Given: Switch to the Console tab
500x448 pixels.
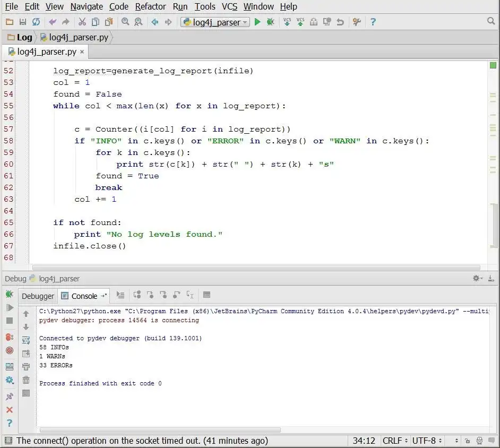Looking at the screenshot, I should (83, 296).
